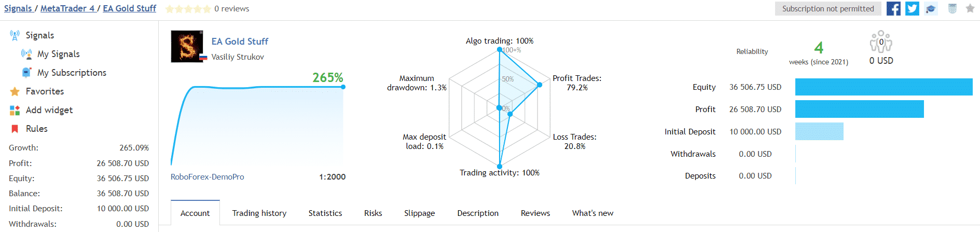Show the What's new tab
Viewport: 980px width, 232px height.
592,213
